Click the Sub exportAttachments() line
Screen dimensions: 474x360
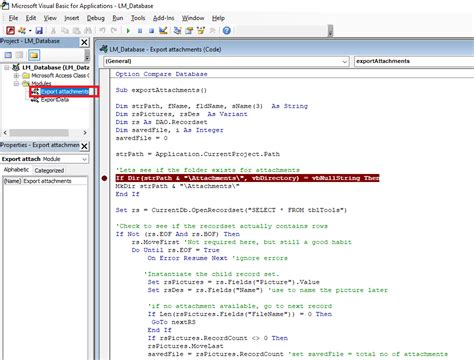tap(161, 90)
